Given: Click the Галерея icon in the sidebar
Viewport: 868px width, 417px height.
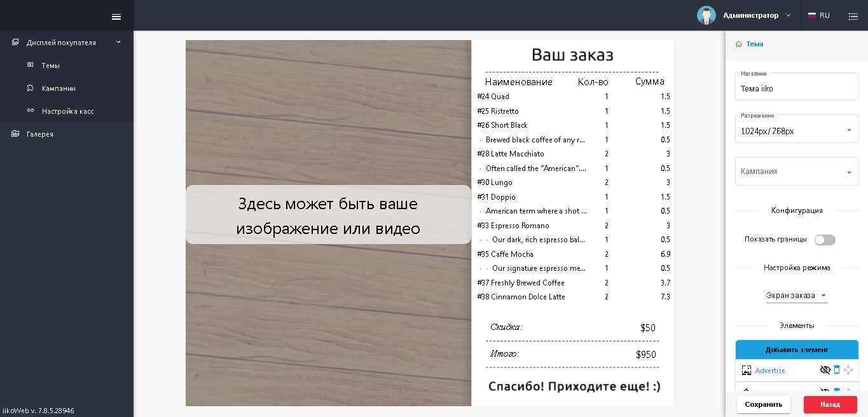Looking at the screenshot, I should tap(15, 134).
